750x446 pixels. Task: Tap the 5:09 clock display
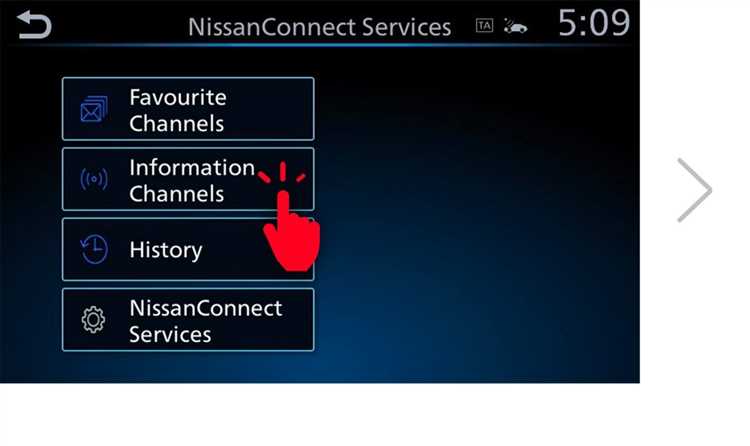(x=594, y=23)
